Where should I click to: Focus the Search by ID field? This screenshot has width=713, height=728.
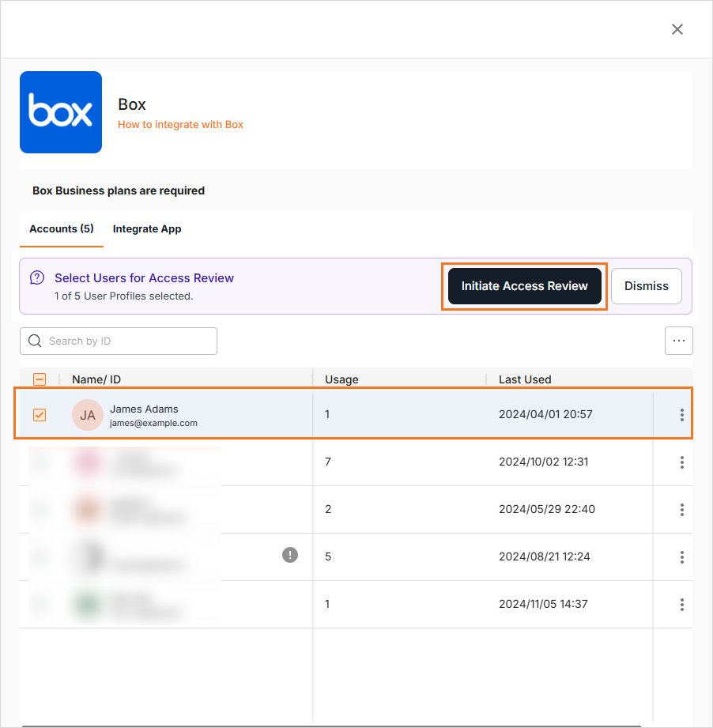tap(119, 341)
